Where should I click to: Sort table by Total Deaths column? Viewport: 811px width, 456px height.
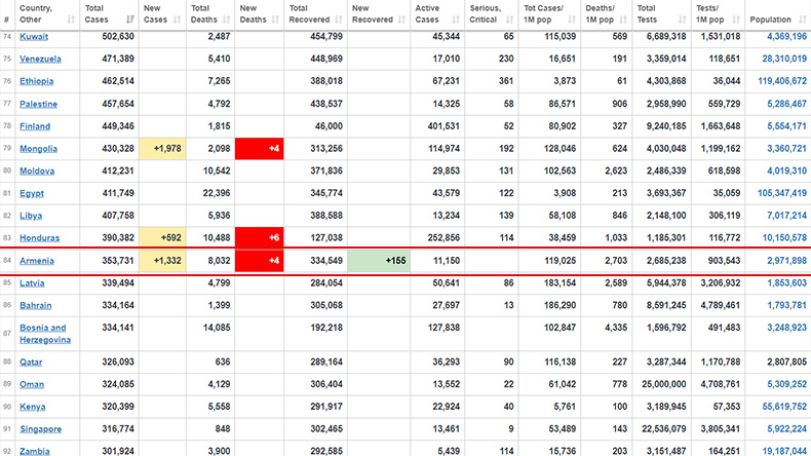coord(211,14)
